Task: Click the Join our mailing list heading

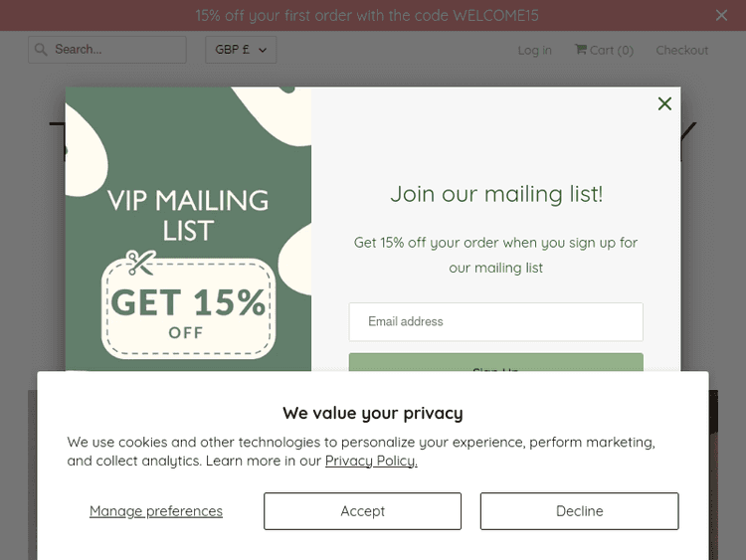Action: (495, 194)
